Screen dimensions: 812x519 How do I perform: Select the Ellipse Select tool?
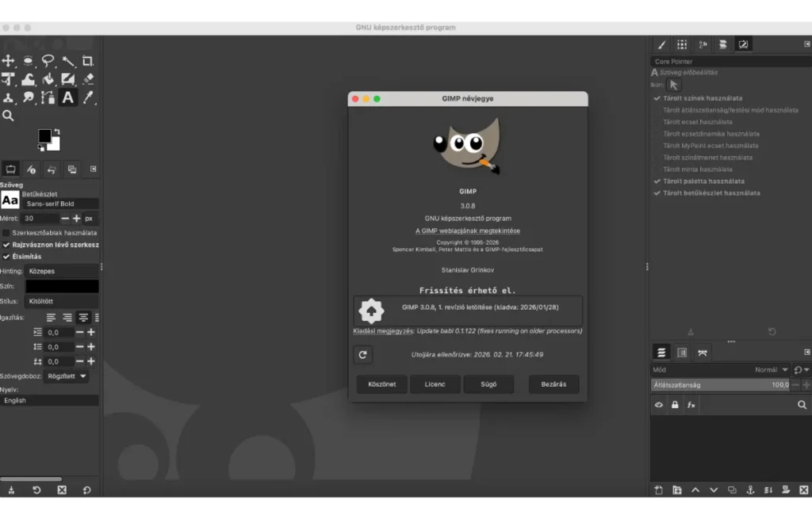click(28, 61)
